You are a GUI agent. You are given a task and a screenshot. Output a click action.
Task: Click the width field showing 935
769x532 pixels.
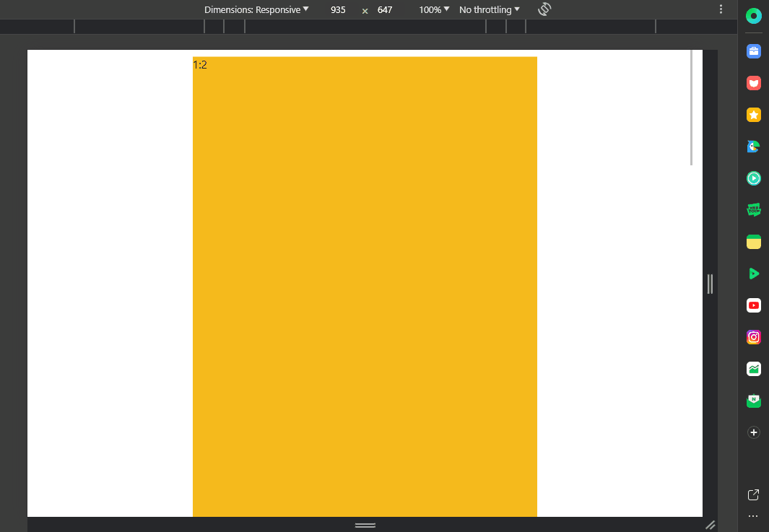point(338,10)
